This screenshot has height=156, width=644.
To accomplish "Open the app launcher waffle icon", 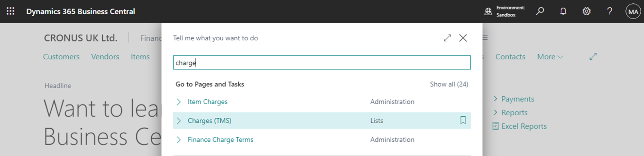I will click(11, 11).
